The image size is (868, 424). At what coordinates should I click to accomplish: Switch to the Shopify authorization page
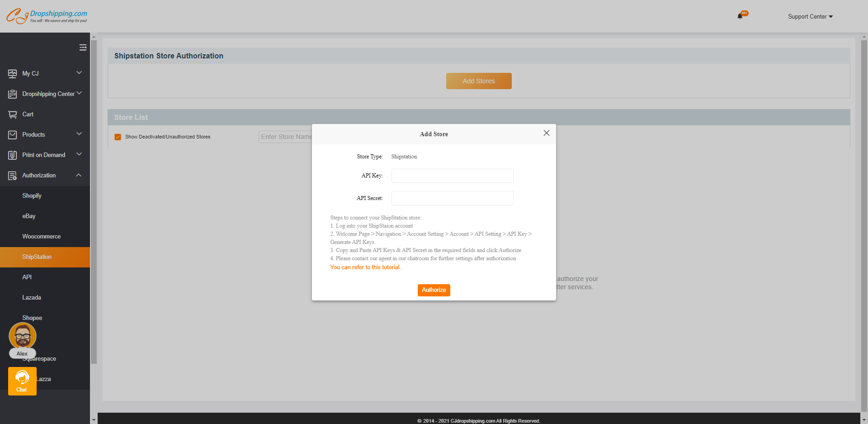(32, 195)
